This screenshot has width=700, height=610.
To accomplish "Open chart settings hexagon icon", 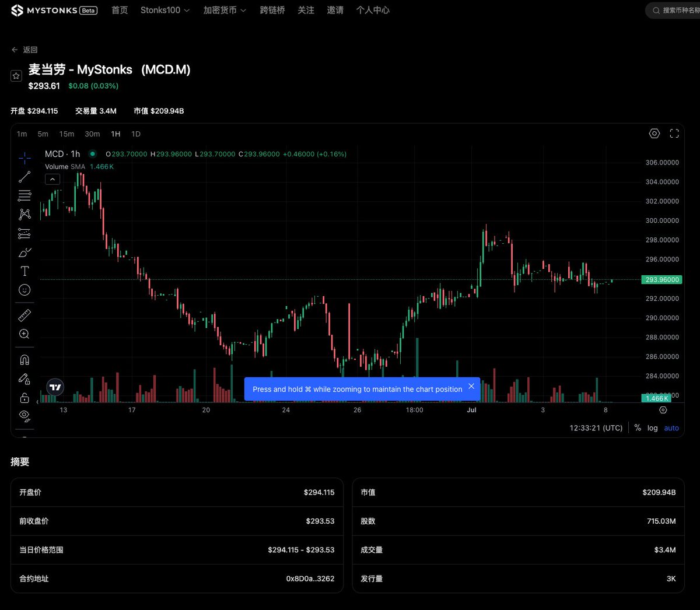I will 654,134.
